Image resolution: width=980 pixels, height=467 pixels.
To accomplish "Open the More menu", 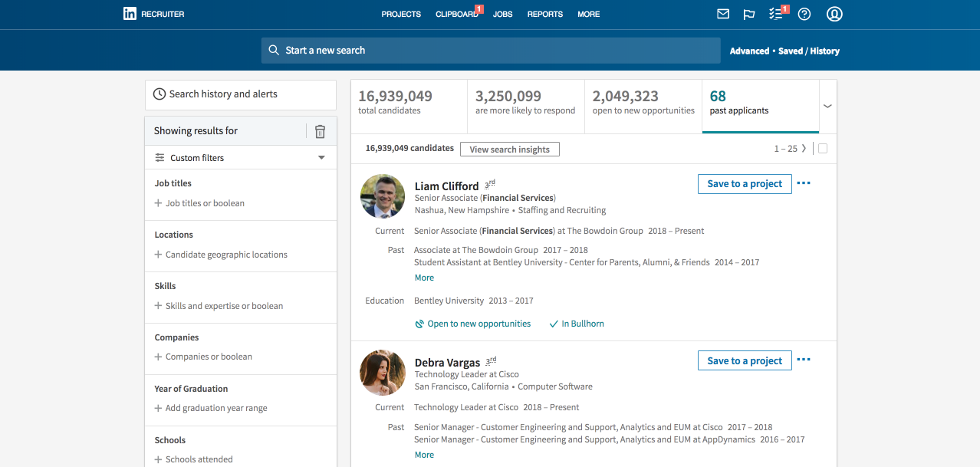I will coord(589,15).
